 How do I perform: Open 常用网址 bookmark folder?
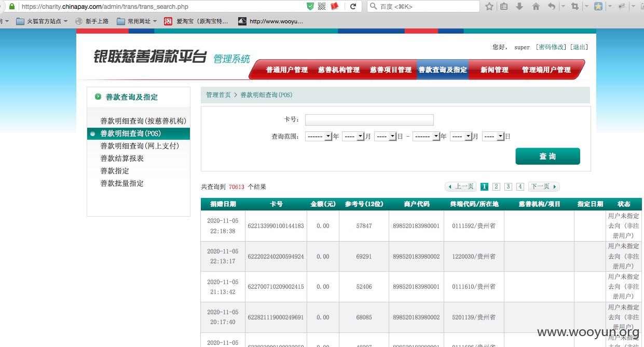coord(136,21)
